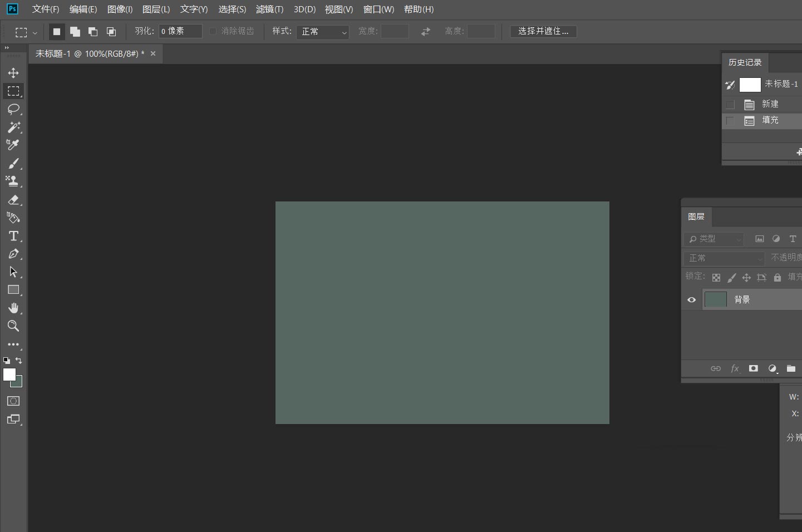Create new fill or adjustment layer

pyautogui.click(x=773, y=368)
